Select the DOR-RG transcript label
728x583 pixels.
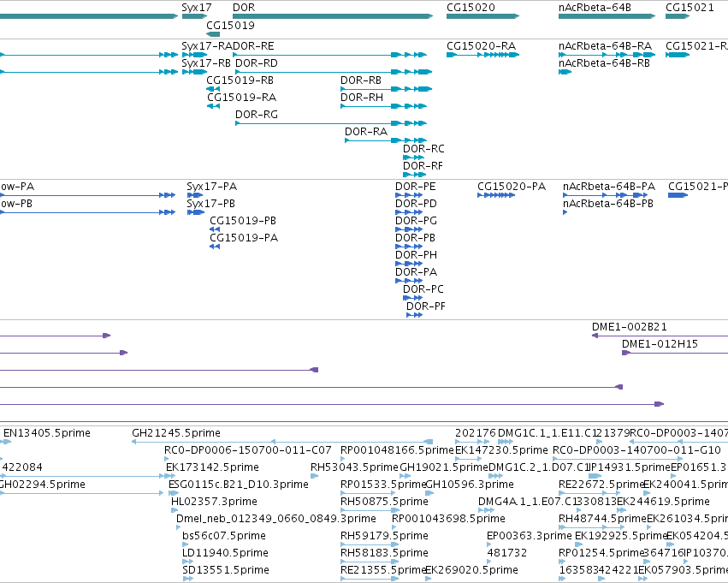click(x=257, y=115)
